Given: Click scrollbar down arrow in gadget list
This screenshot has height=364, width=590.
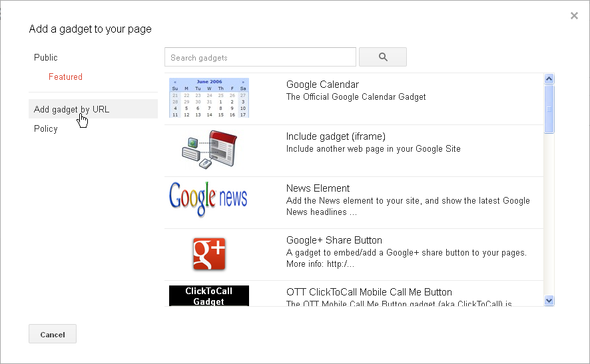Looking at the screenshot, I should (x=549, y=301).
